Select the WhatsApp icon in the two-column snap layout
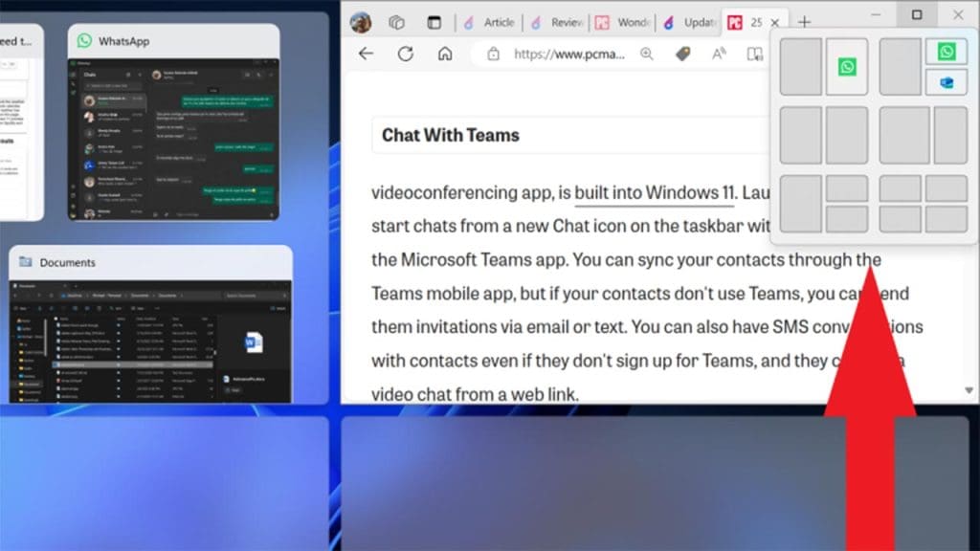This screenshot has height=551, width=980. [x=848, y=67]
